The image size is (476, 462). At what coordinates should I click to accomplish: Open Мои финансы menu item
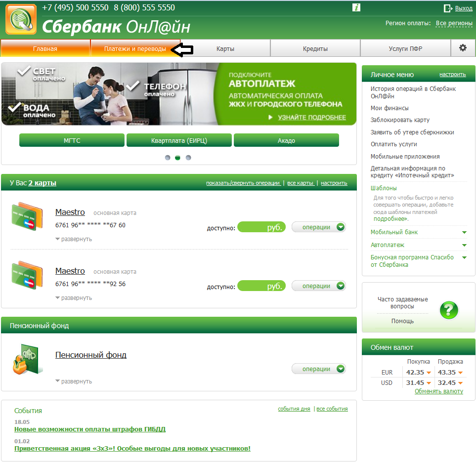click(389, 108)
